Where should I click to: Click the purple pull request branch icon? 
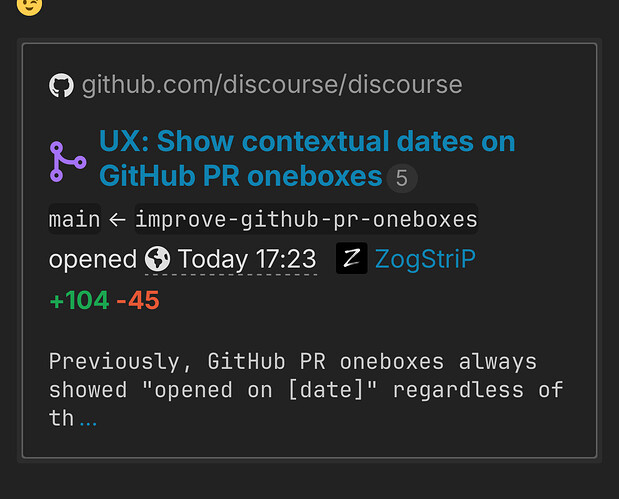[x=68, y=161]
